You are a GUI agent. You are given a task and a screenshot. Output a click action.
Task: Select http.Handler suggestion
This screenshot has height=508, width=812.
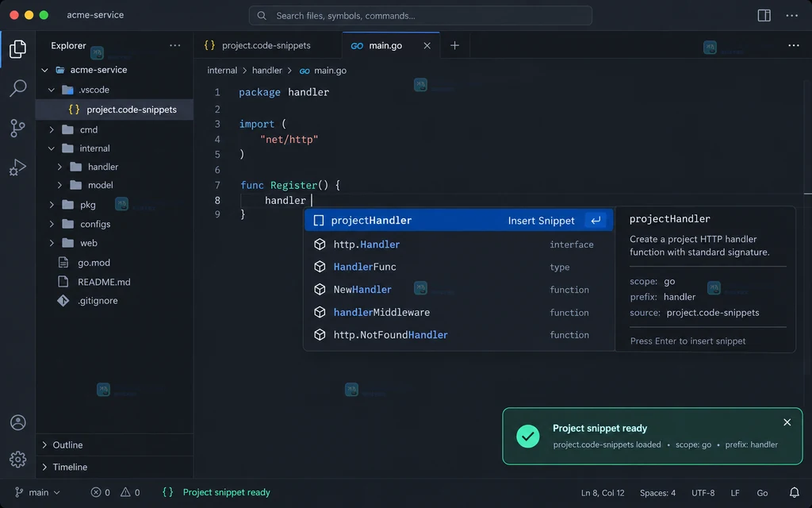click(459, 244)
